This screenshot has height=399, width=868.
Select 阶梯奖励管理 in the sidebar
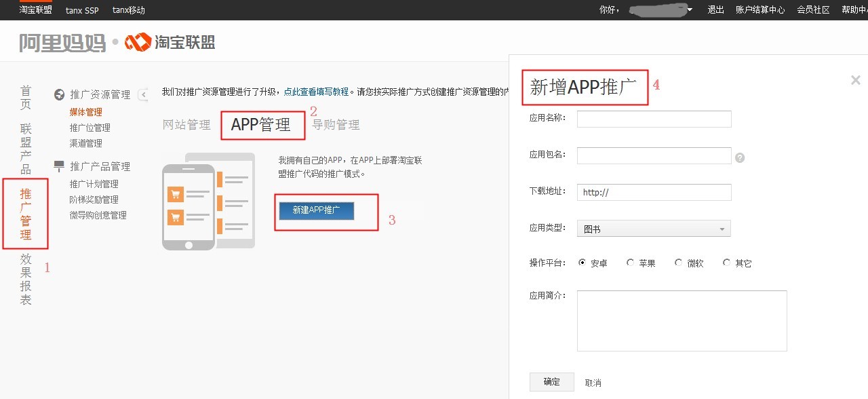94,199
